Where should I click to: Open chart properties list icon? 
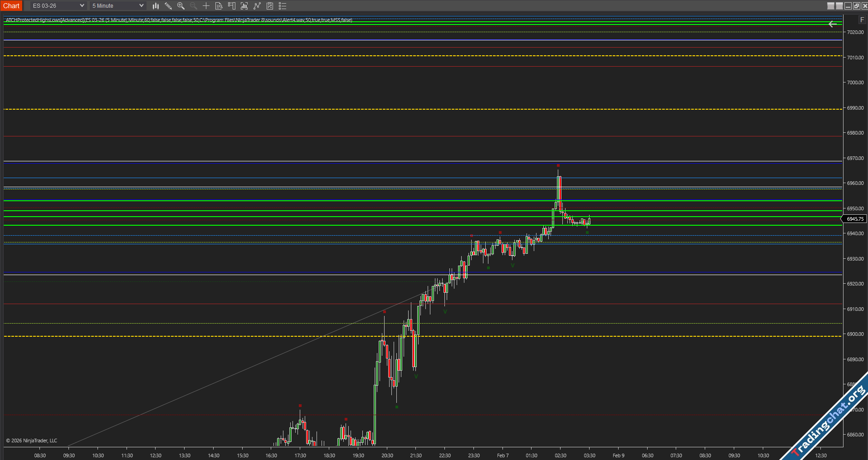283,6
